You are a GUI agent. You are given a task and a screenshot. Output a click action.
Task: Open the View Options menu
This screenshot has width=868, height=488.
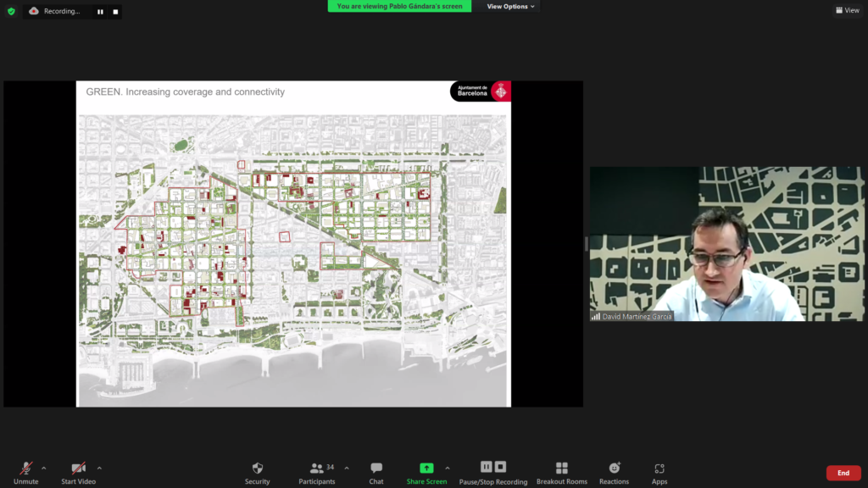[510, 6]
